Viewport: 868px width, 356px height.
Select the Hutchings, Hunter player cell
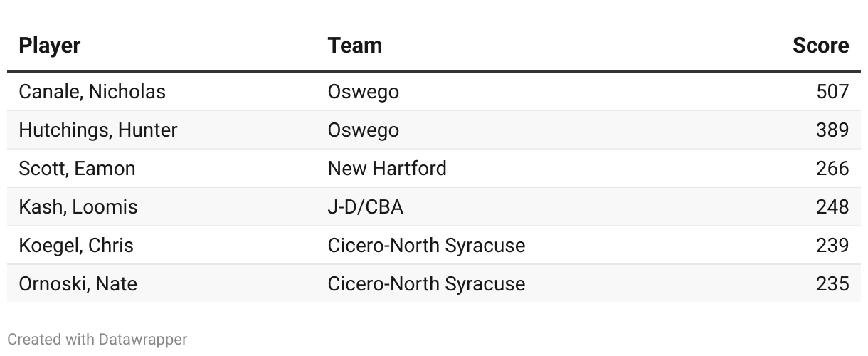pyautogui.click(x=97, y=130)
